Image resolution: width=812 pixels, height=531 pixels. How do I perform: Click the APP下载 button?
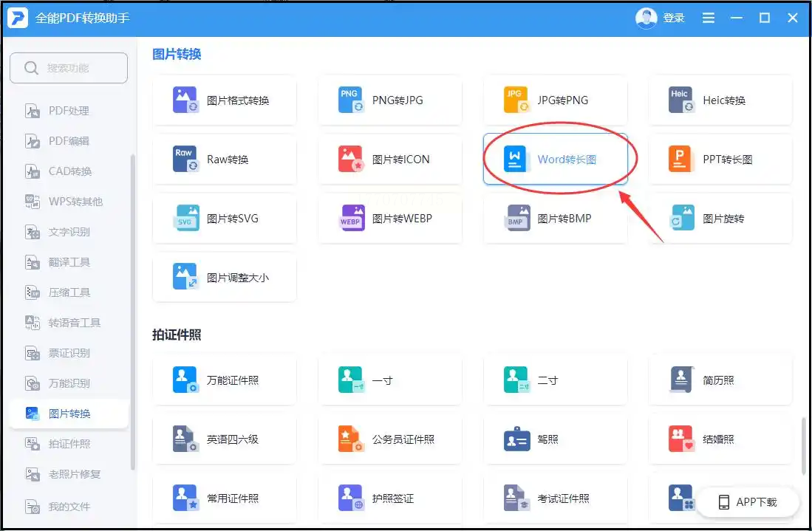[x=747, y=501]
